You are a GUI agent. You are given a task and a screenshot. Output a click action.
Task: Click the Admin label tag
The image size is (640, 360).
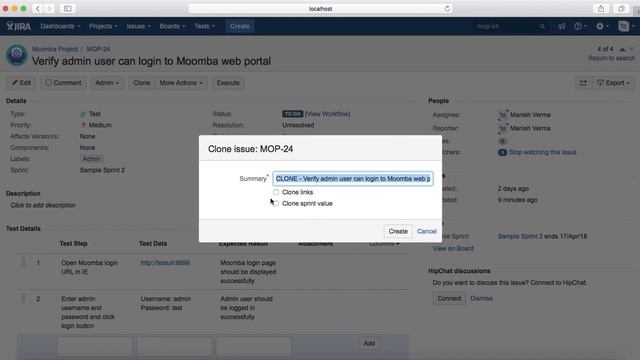point(91,159)
